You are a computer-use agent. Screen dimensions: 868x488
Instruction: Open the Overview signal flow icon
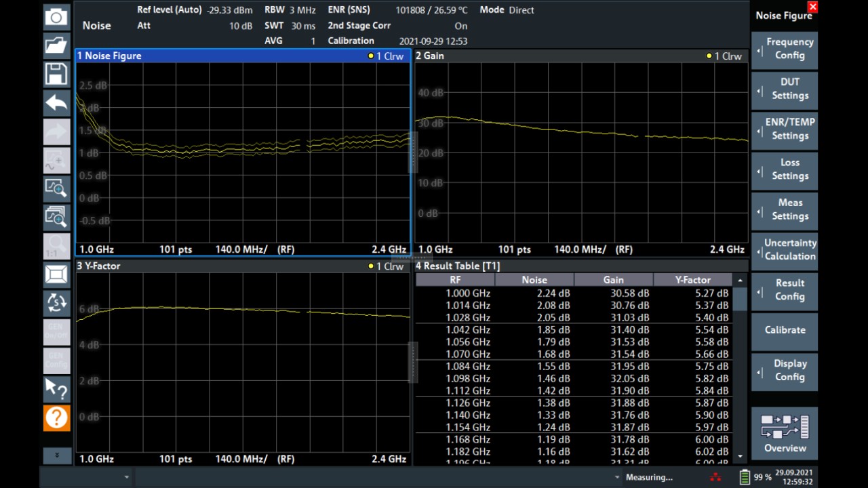tap(785, 434)
